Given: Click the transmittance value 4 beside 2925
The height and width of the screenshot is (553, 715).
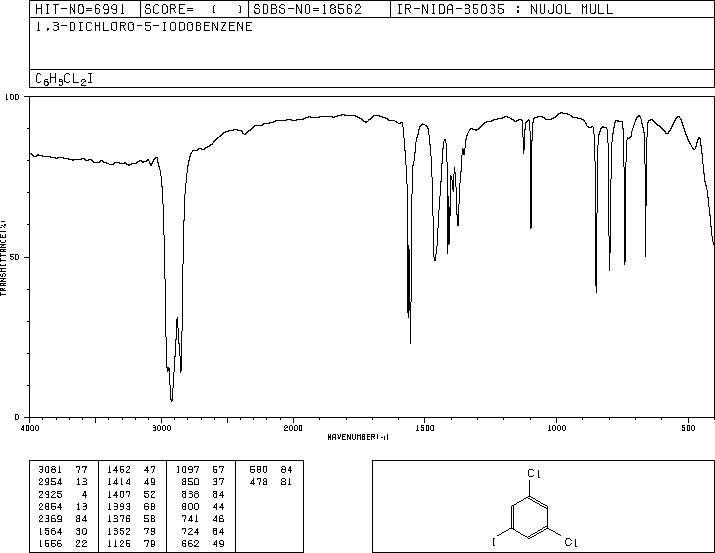Looking at the screenshot, I should click(85, 494).
